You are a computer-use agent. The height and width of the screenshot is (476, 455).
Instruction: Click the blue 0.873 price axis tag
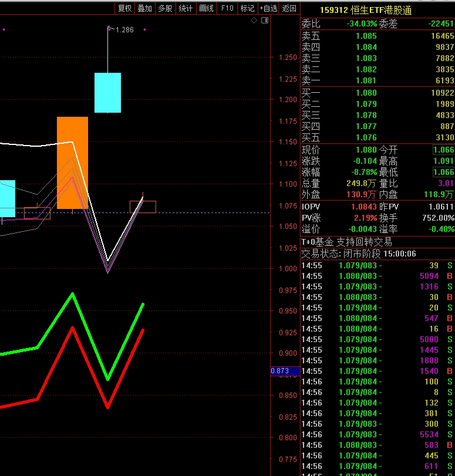pos(285,371)
